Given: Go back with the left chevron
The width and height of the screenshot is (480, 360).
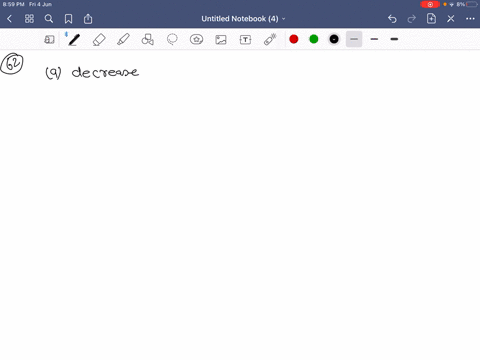Looking at the screenshot, I should (10, 19).
